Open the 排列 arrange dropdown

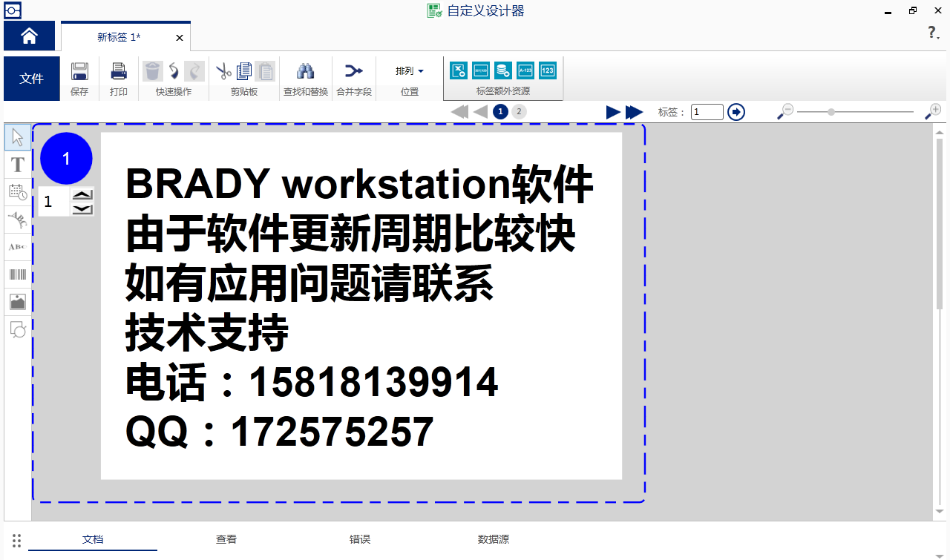tap(410, 71)
